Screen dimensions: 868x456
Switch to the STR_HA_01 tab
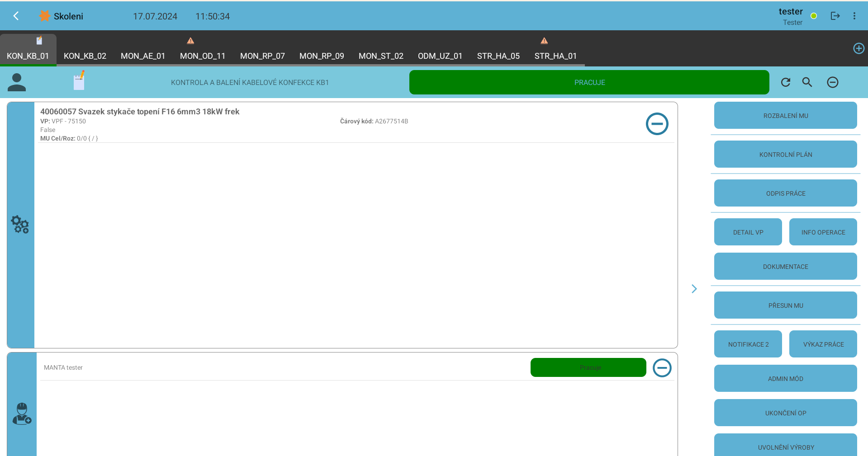(555, 56)
